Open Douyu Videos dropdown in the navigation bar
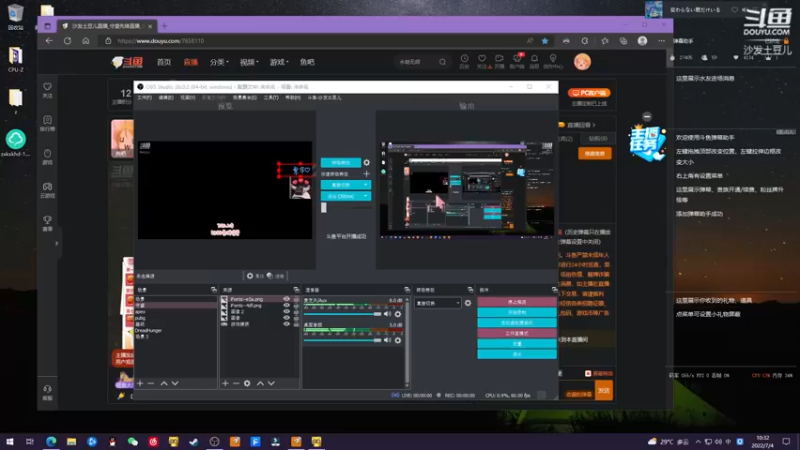 point(249,62)
